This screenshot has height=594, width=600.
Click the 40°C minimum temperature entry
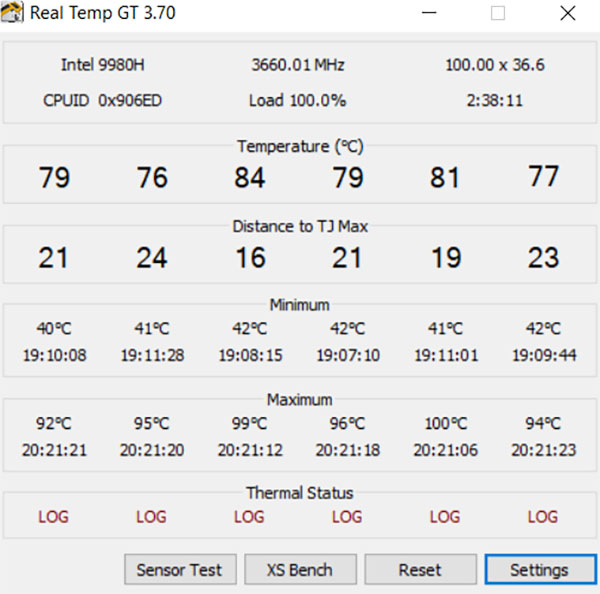coord(54,328)
